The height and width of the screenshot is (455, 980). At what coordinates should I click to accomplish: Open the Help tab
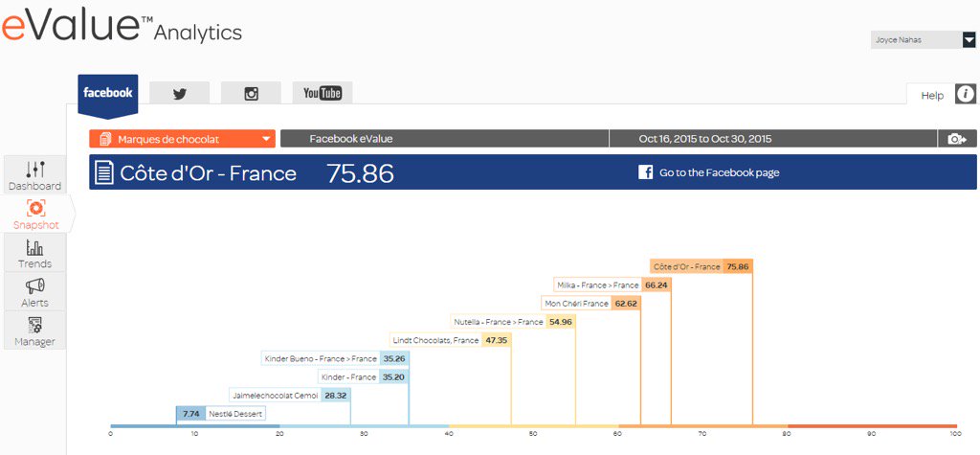pyautogui.click(x=931, y=95)
